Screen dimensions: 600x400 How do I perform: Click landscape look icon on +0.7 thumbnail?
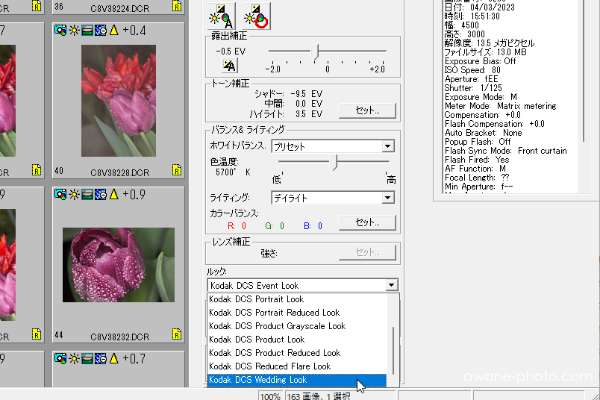tap(87, 359)
